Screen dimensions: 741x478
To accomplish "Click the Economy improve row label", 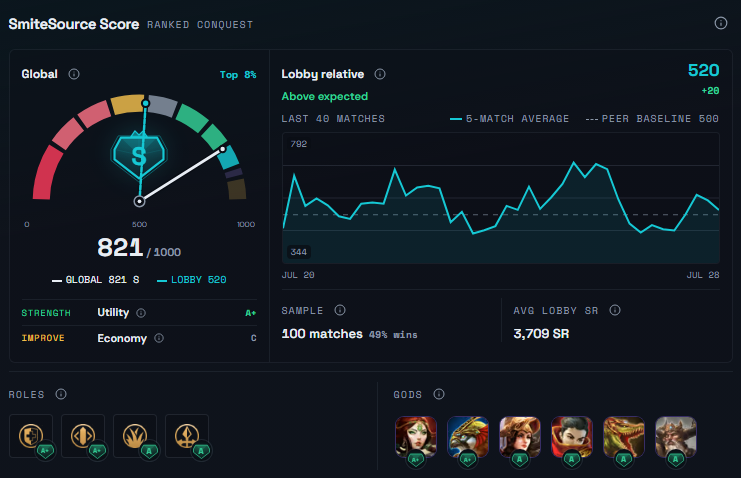I will (122, 338).
